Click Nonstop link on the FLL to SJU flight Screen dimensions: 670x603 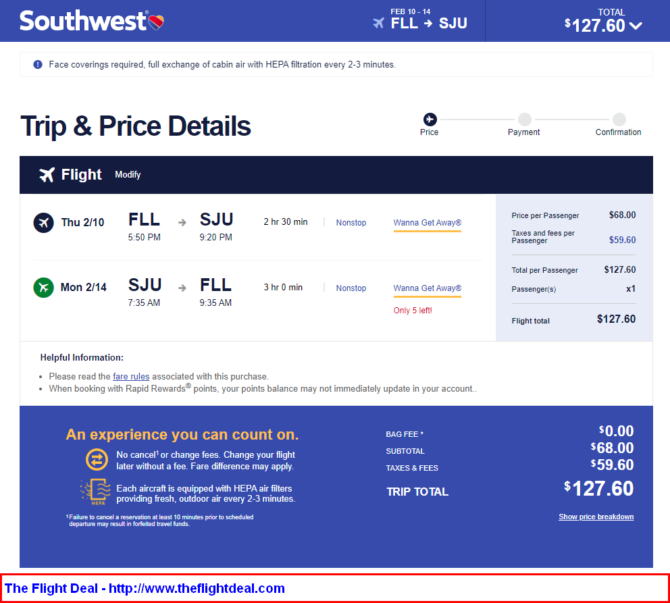coord(351,223)
